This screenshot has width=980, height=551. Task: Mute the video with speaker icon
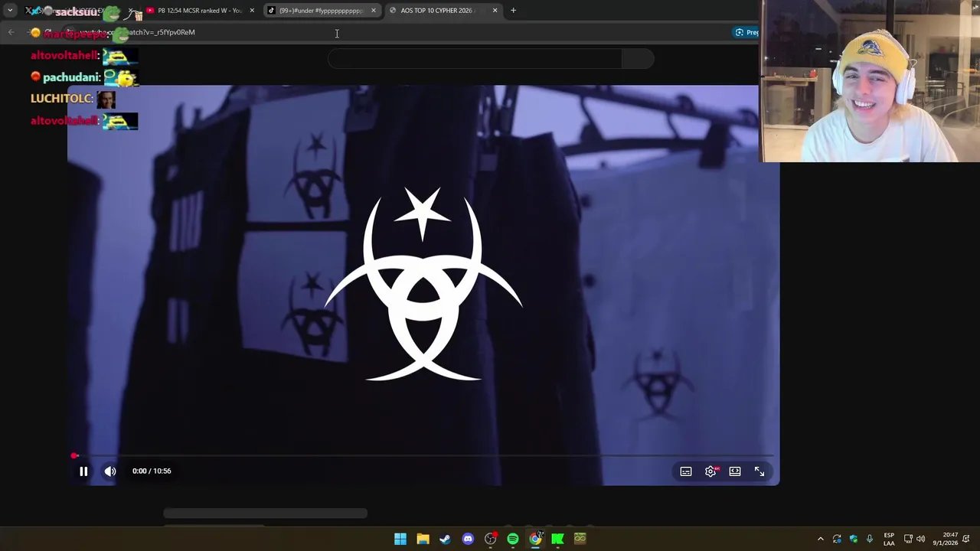point(110,471)
